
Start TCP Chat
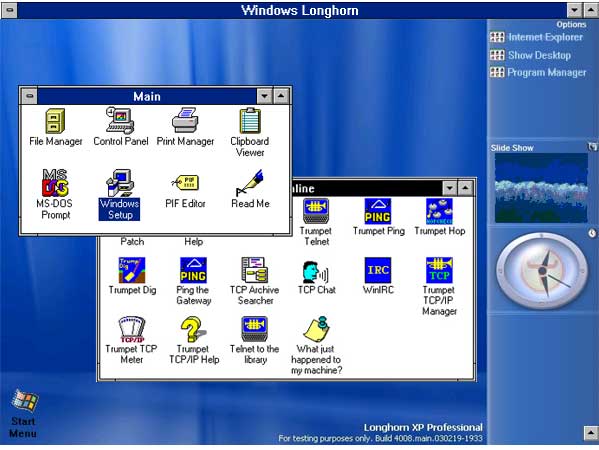316,278
